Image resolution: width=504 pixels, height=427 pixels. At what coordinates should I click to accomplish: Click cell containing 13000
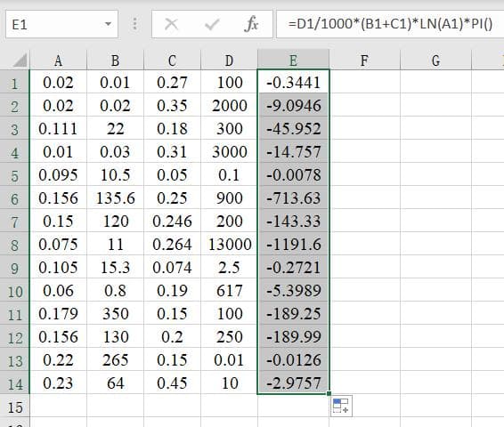pyautogui.click(x=230, y=245)
